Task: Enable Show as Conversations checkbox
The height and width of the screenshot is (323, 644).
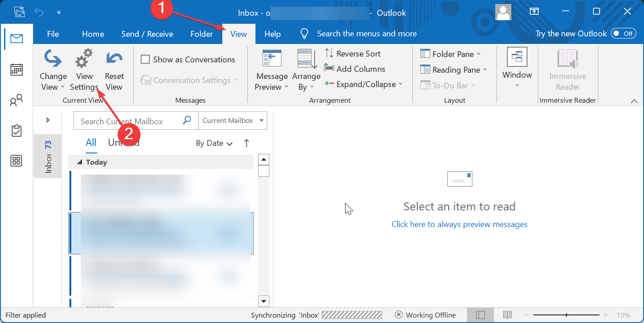Action: tap(145, 59)
